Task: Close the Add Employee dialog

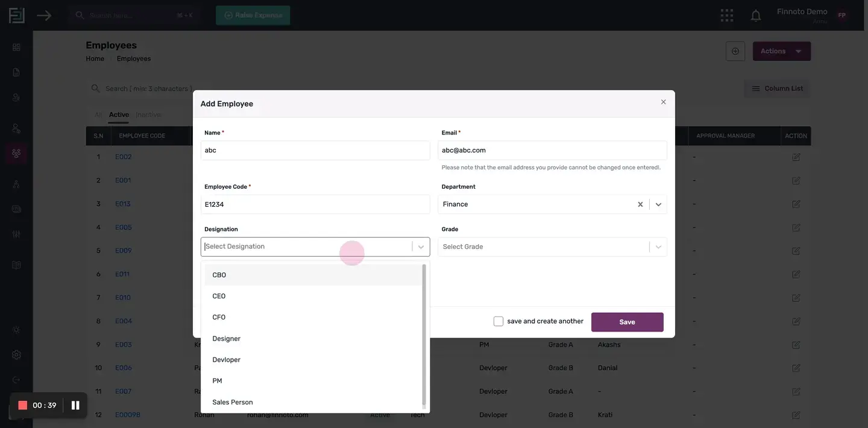Action: pyautogui.click(x=663, y=102)
